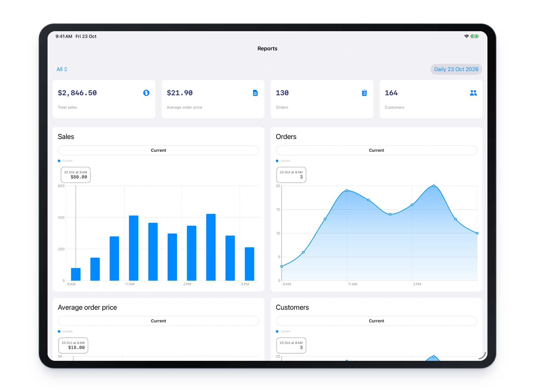Click the 130 orders value
Viewport: 535px width, 392px height.
(x=282, y=93)
